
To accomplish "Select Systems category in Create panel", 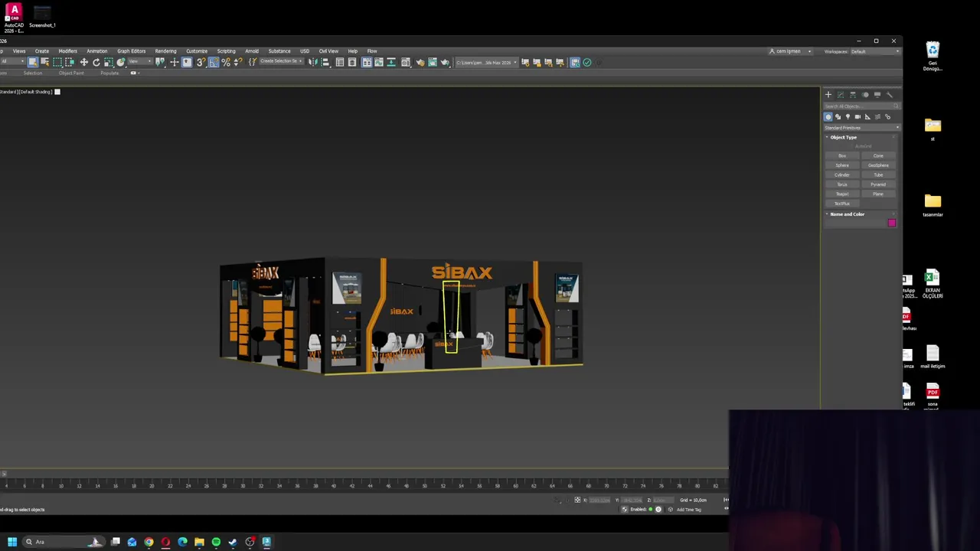I will click(887, 117).
